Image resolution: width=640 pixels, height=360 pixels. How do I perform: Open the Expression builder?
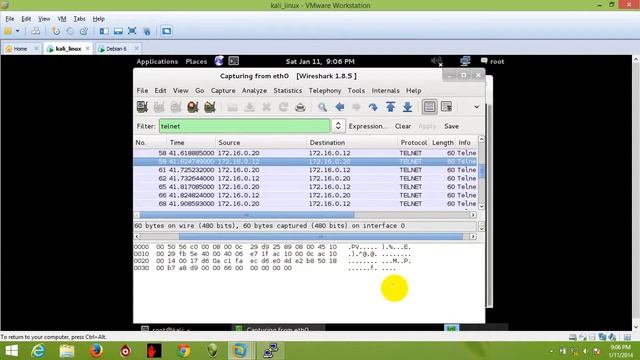pos(368,126)
